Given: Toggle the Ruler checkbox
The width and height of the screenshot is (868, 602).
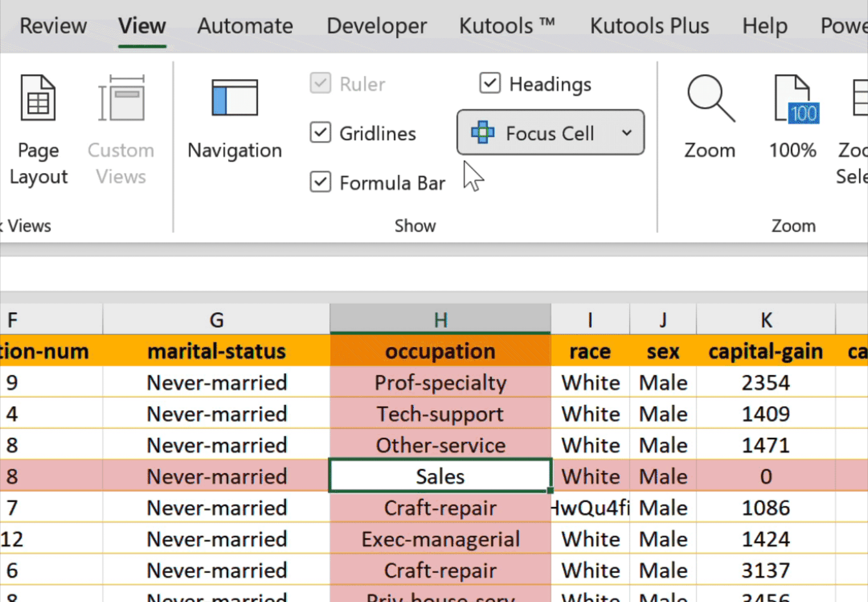Looking at the screenshot, I should pos(320,84).
